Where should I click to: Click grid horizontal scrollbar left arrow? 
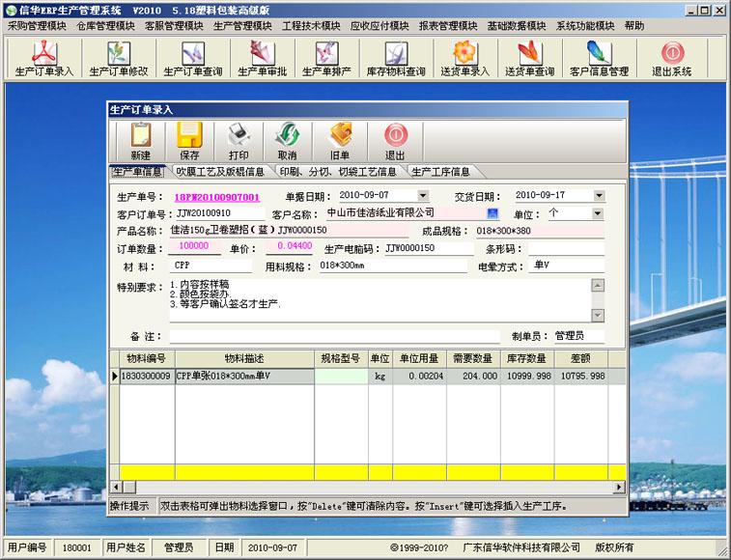click(116, 488)
